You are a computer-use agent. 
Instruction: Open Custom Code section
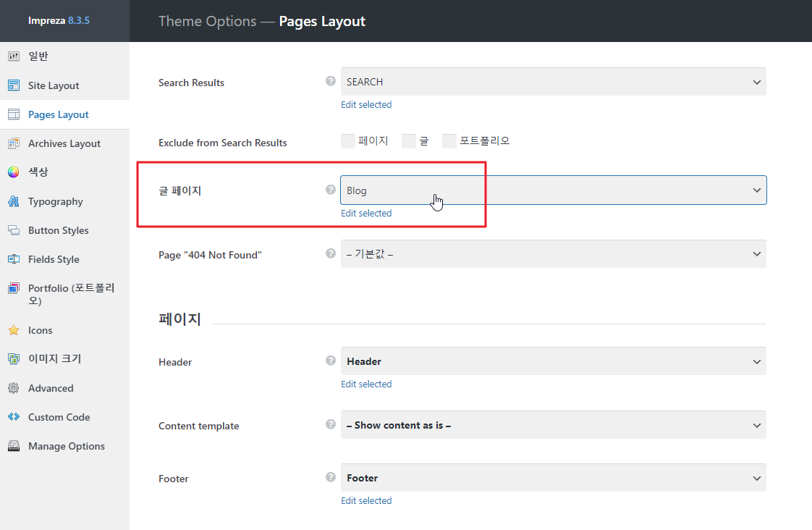point(64,417)
